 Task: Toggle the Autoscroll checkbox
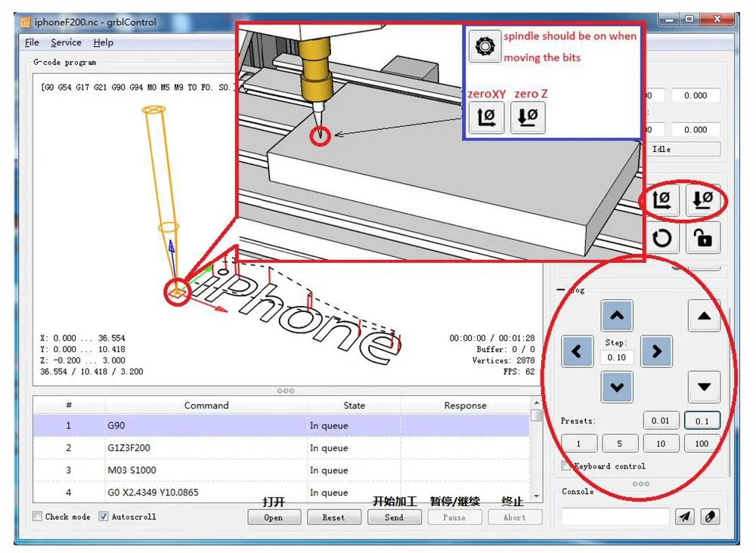[104, 517]
